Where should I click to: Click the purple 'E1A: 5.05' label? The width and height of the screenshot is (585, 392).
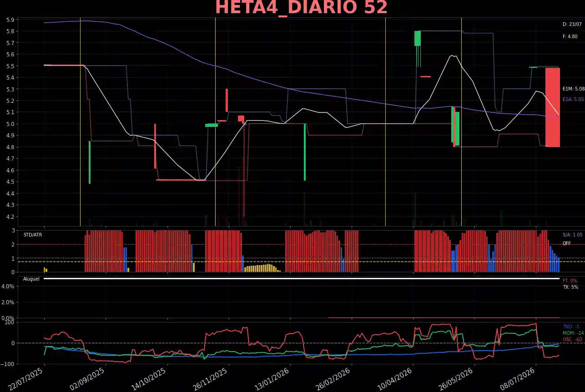(x=573, y=99)
